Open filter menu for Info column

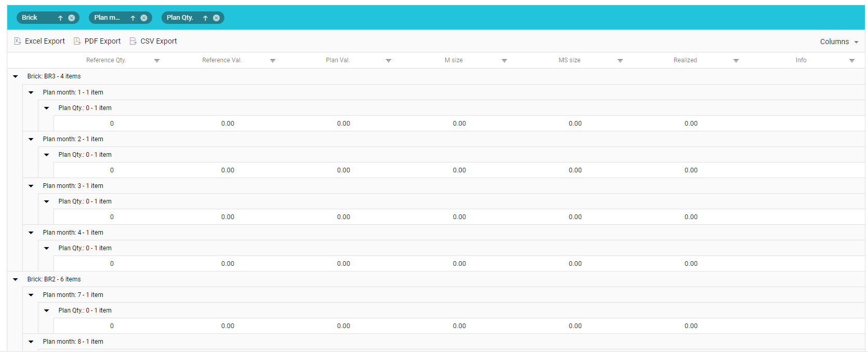point(852,61)
